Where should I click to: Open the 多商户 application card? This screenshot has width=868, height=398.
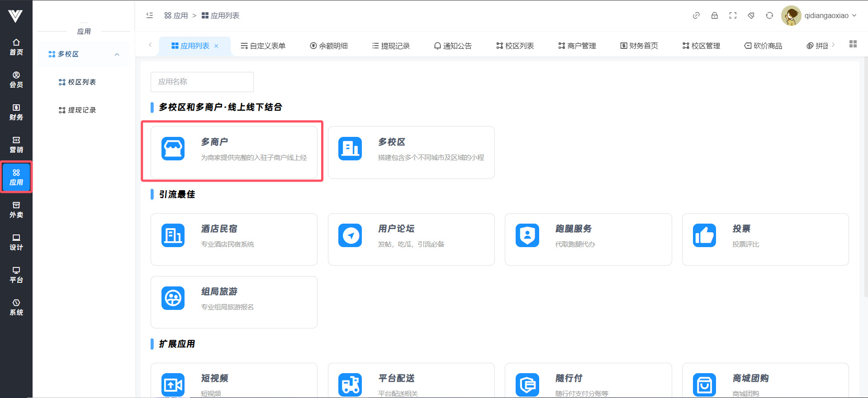(x=233, y=152)
